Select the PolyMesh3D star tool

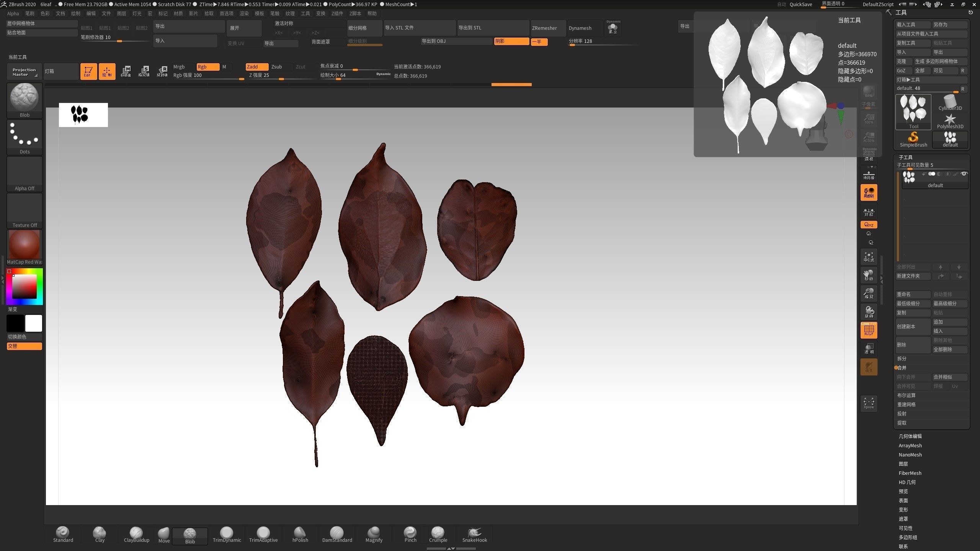pos(950,121)
